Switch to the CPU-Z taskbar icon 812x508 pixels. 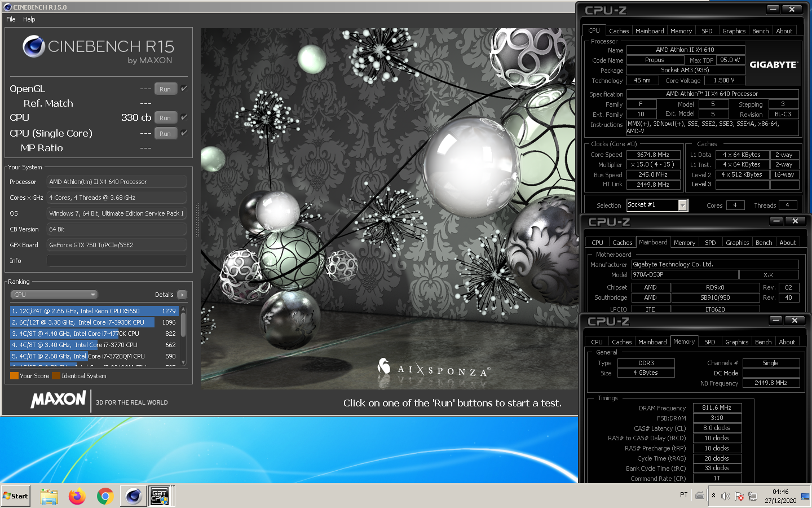[x=160, y=496]
